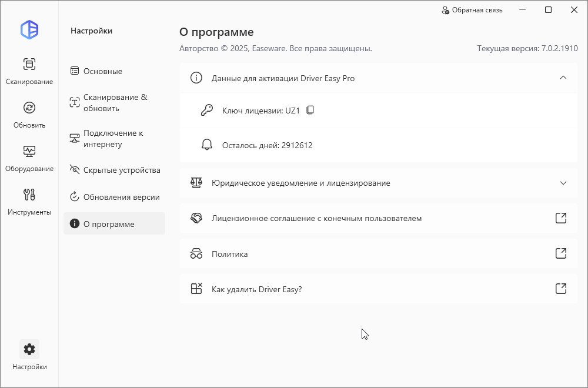Minimize the Driver Easy window

(522, 10)
